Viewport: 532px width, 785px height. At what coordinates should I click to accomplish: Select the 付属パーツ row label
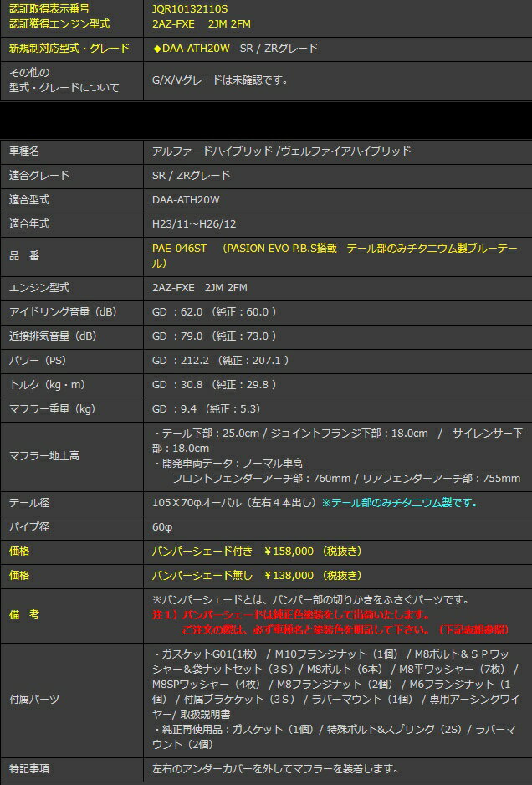(x=33, y=698)
